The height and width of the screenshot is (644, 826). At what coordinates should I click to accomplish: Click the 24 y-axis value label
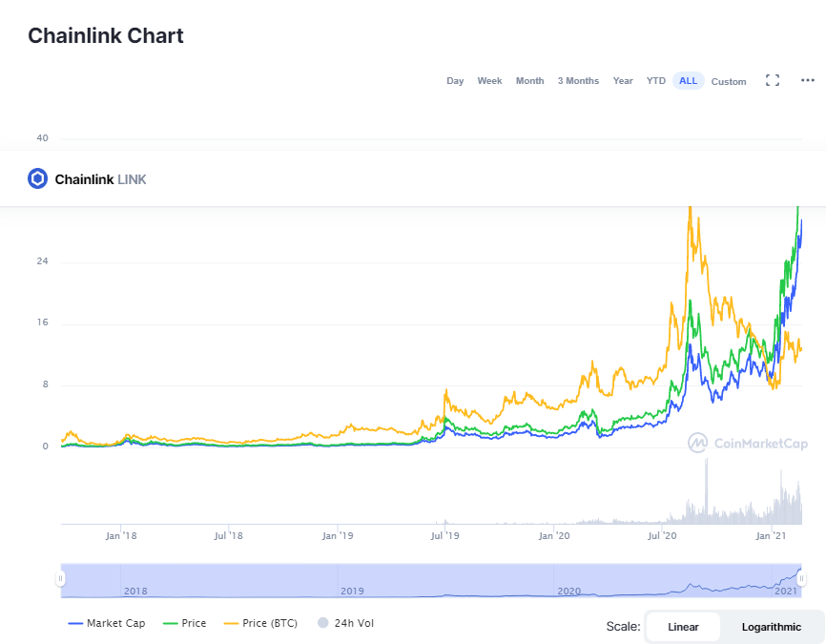pos(42,260)
